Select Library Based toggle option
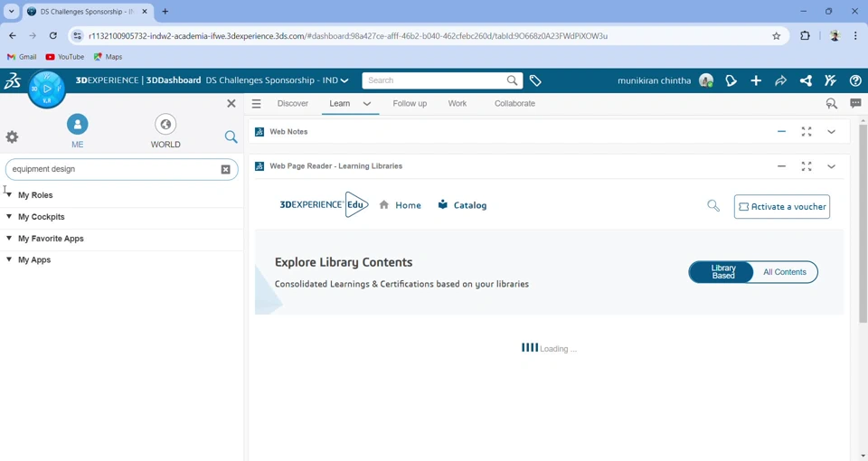 (x=722, y=272)
